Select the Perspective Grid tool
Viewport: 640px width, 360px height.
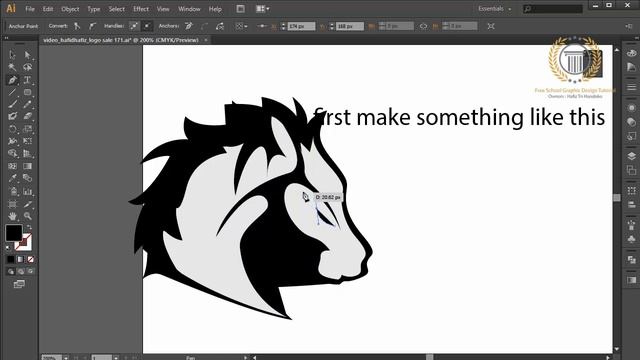[x=27, y=153]
